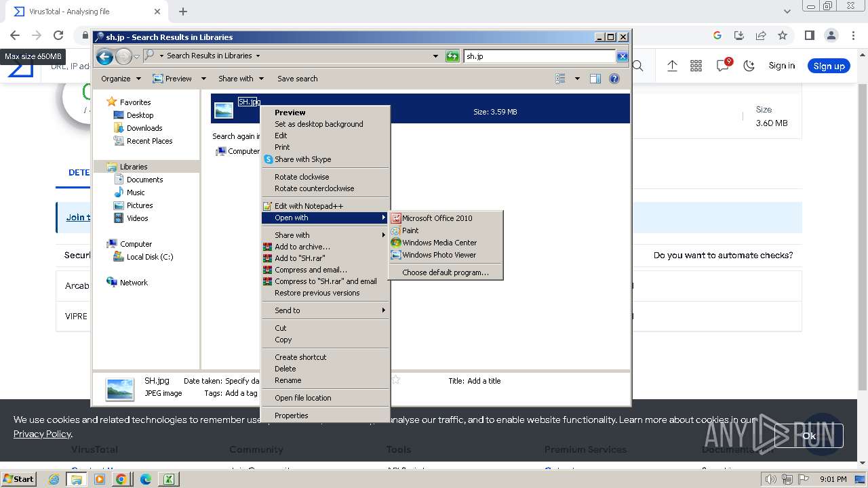Open the Organize dropdown menu

coord(121,79)
